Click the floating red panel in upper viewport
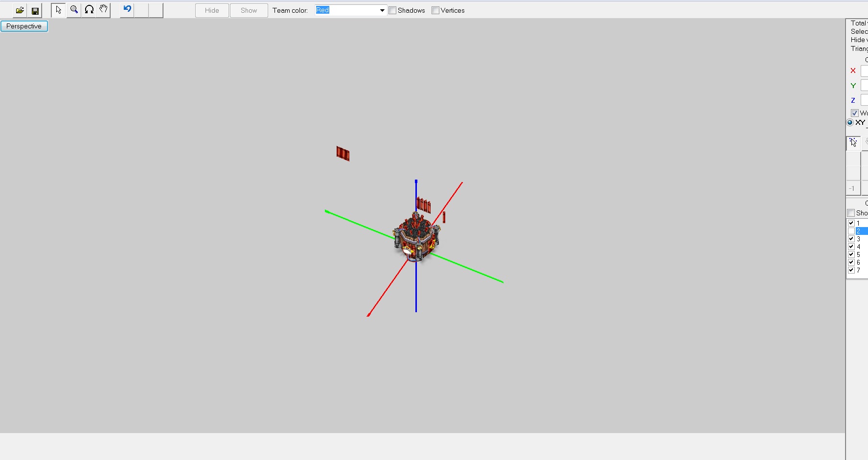The image size is (868, 460). point(343,154)
